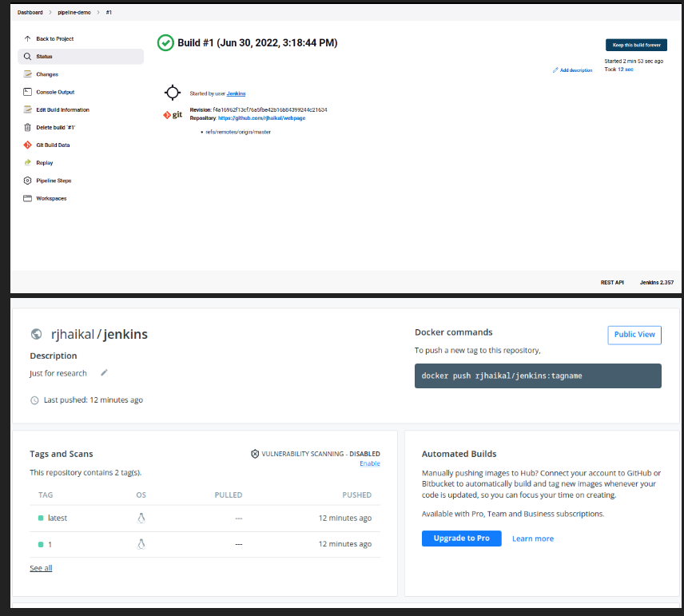Click the PUSHED column header

click(357, 495)
